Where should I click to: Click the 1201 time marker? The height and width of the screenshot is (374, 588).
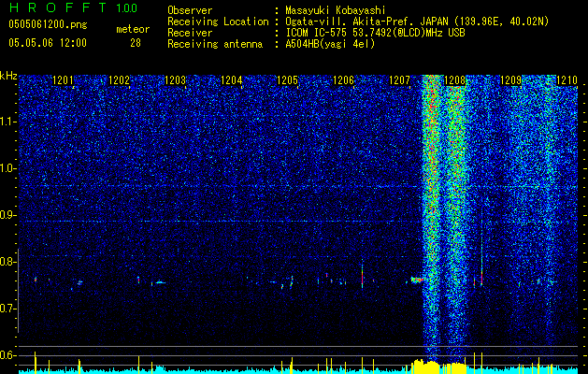point(63,80)
